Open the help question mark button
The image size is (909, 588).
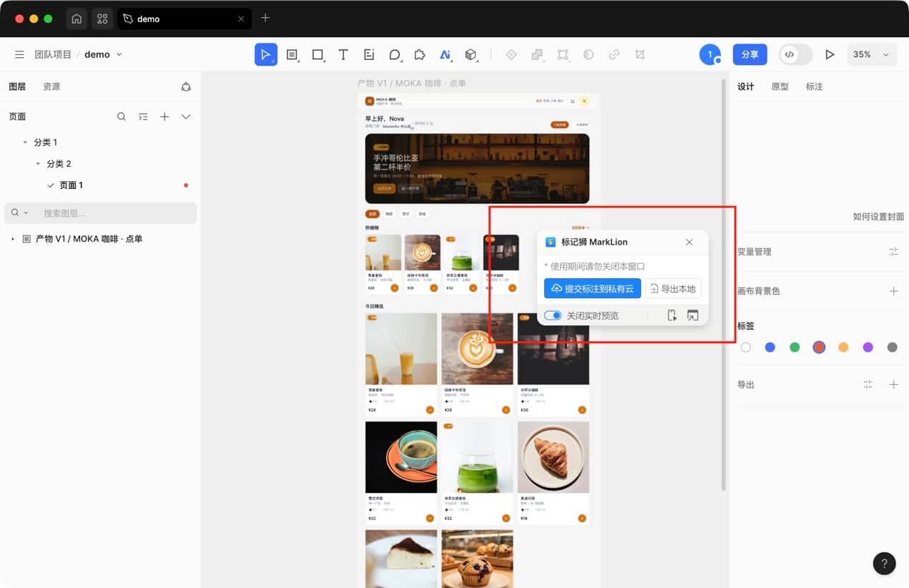tap(885, 563)
